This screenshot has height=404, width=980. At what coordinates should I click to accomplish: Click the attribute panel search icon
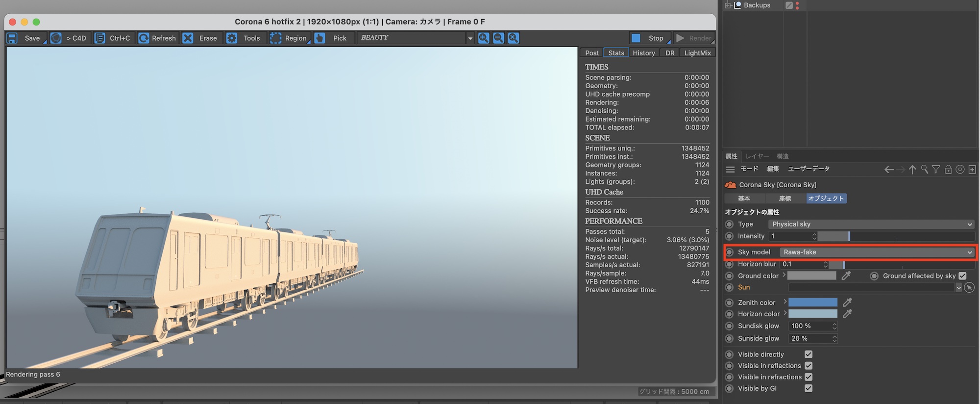pos(924,169)
